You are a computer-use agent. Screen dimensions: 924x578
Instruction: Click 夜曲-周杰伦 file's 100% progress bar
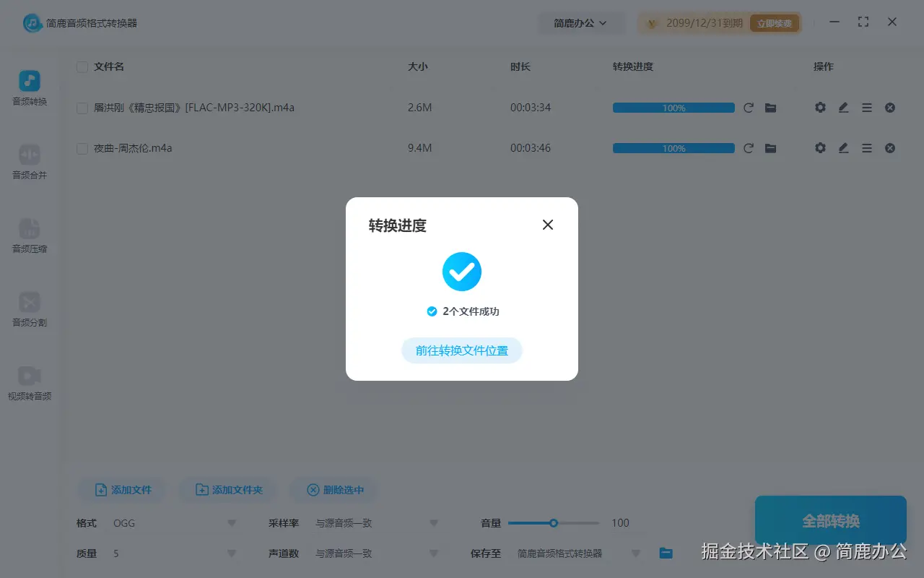click(x=674, y=148)
